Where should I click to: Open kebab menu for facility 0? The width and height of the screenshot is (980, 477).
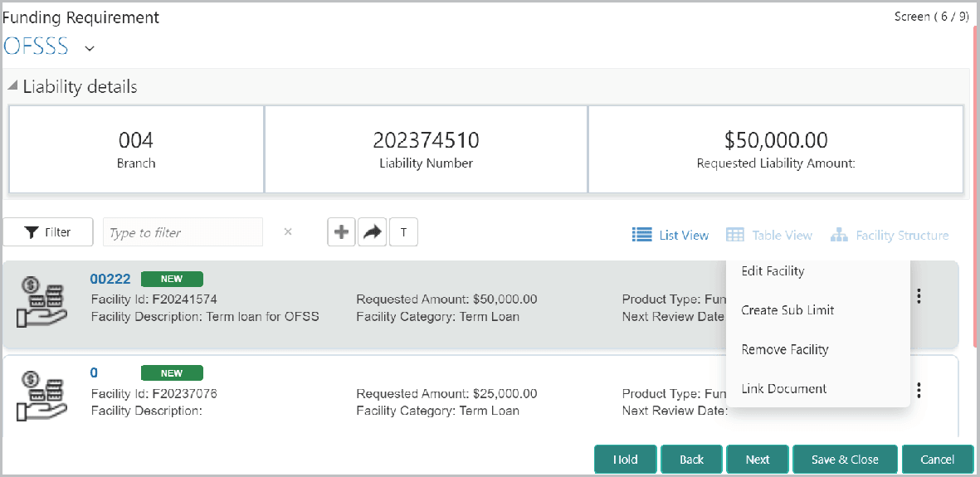919,390
